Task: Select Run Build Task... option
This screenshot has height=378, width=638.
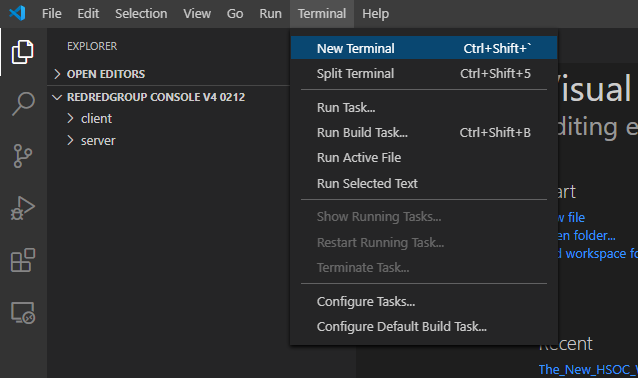Action: click(x=424, y=133)
